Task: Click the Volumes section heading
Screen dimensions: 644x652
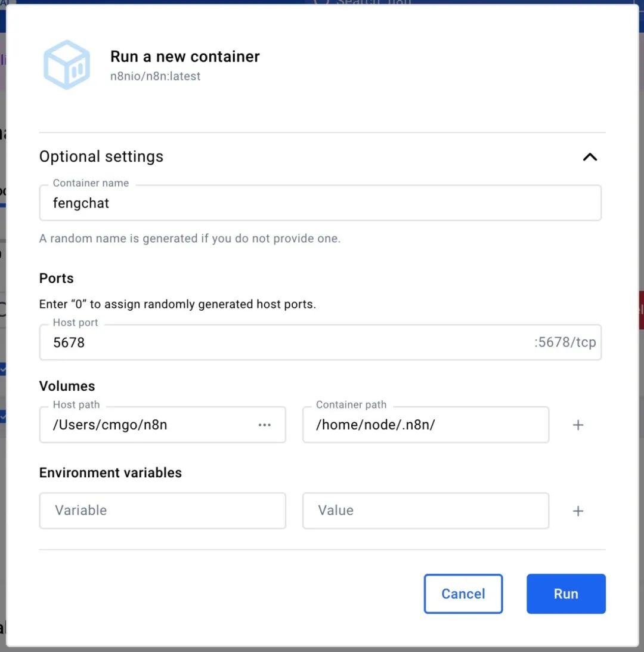Action: point(67,386)
